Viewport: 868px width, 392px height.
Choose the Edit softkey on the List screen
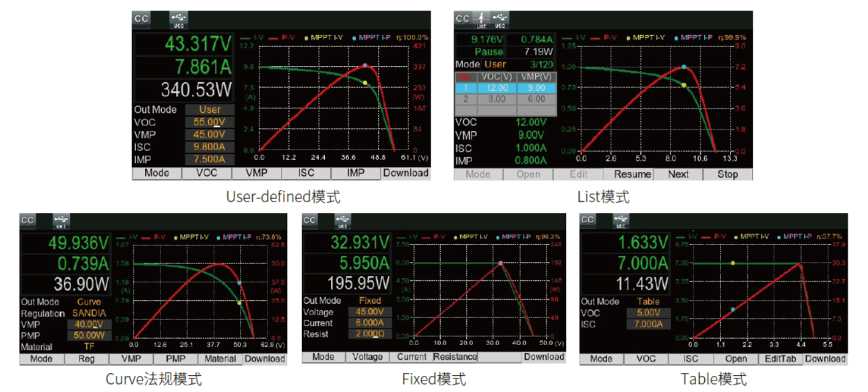point(578,174)
